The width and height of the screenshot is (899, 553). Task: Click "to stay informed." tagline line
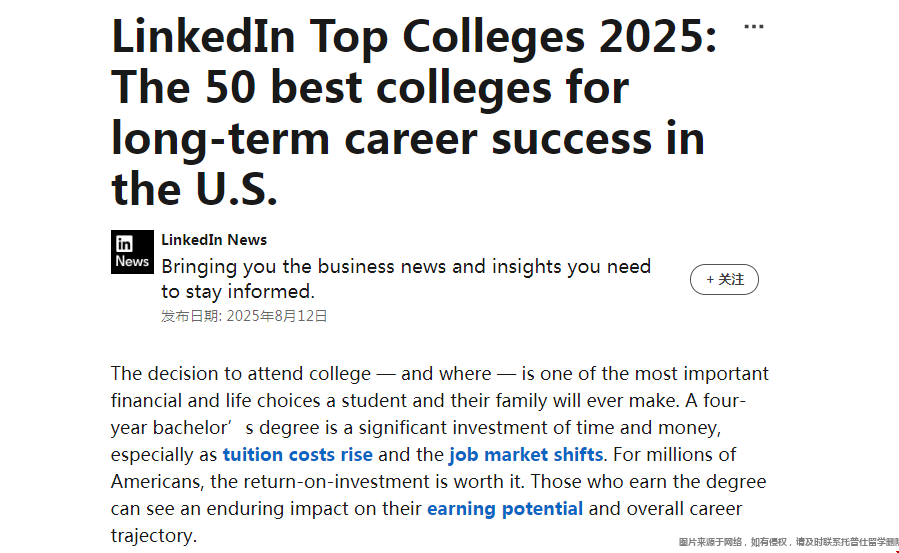pos(238,292)
